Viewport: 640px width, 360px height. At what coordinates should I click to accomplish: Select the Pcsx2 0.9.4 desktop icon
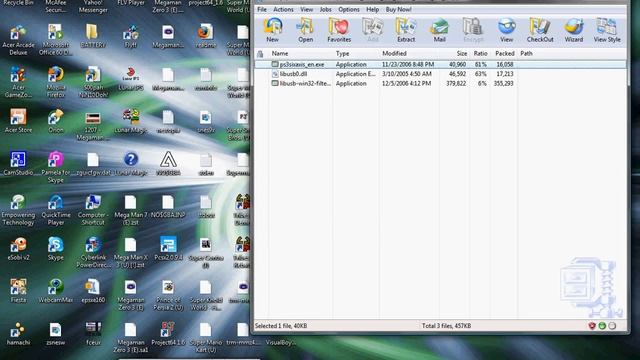168,248
